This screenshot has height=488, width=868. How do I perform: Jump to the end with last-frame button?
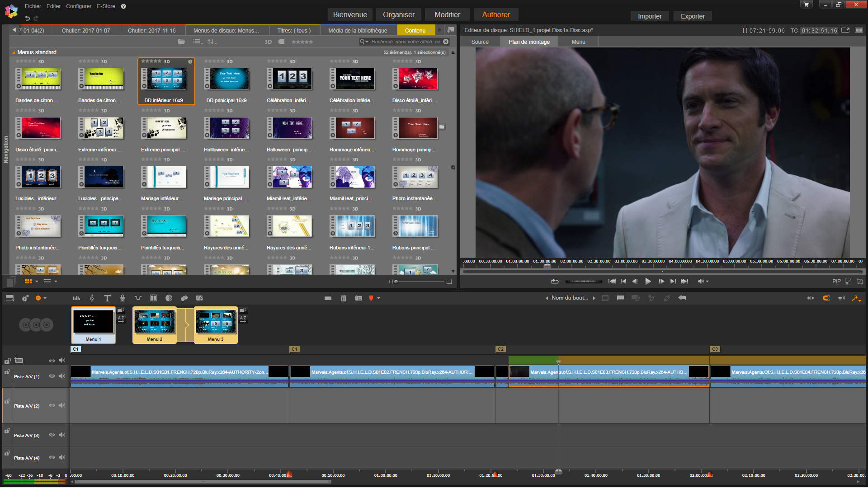(x=685, y=282)
